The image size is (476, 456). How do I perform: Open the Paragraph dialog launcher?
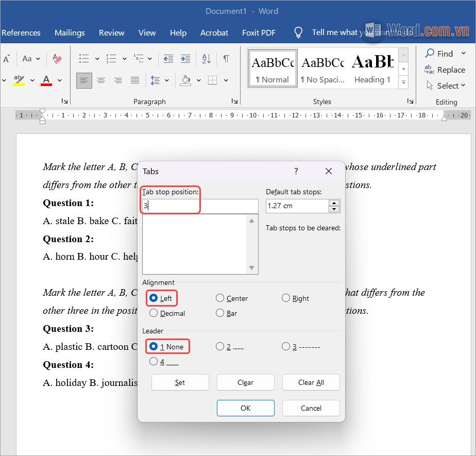click(234, 101)
